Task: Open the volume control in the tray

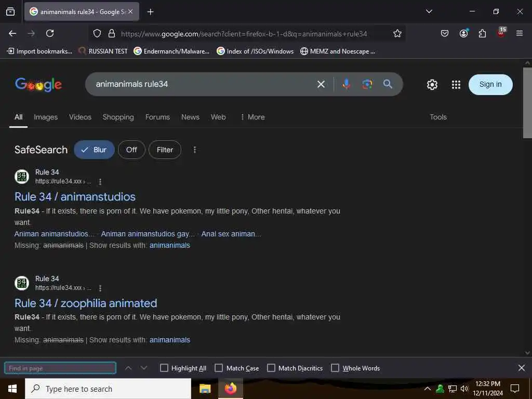Action: pyautogui.click(x=464, y=389)
